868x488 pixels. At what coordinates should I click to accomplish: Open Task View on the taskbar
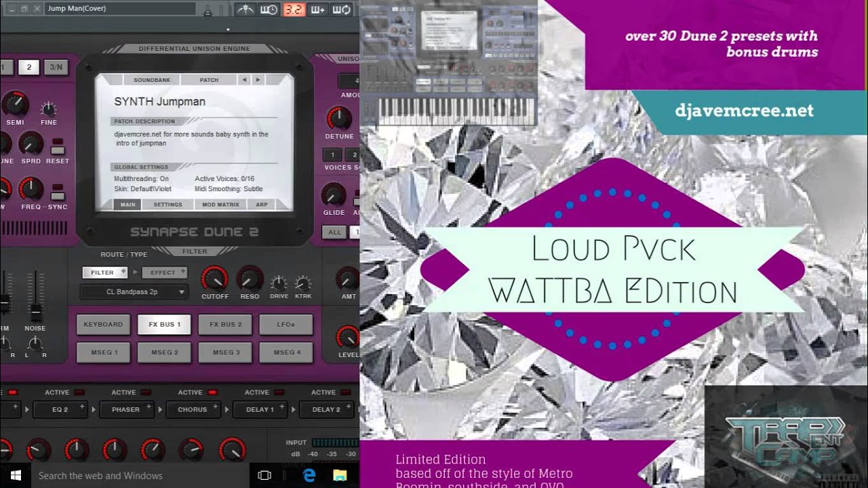pos(265,476)
